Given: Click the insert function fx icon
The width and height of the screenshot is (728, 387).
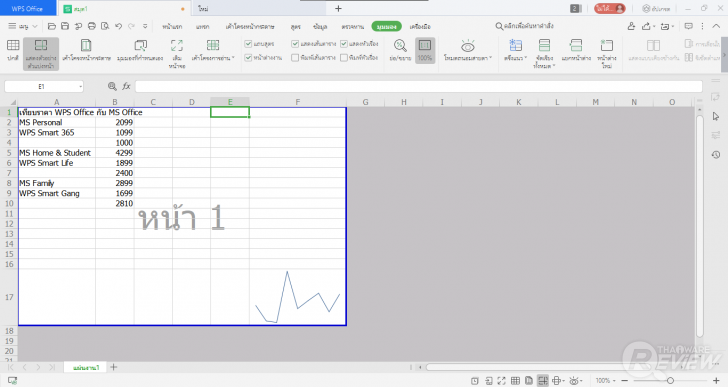Looking at the screenshot, I should 126,86.
